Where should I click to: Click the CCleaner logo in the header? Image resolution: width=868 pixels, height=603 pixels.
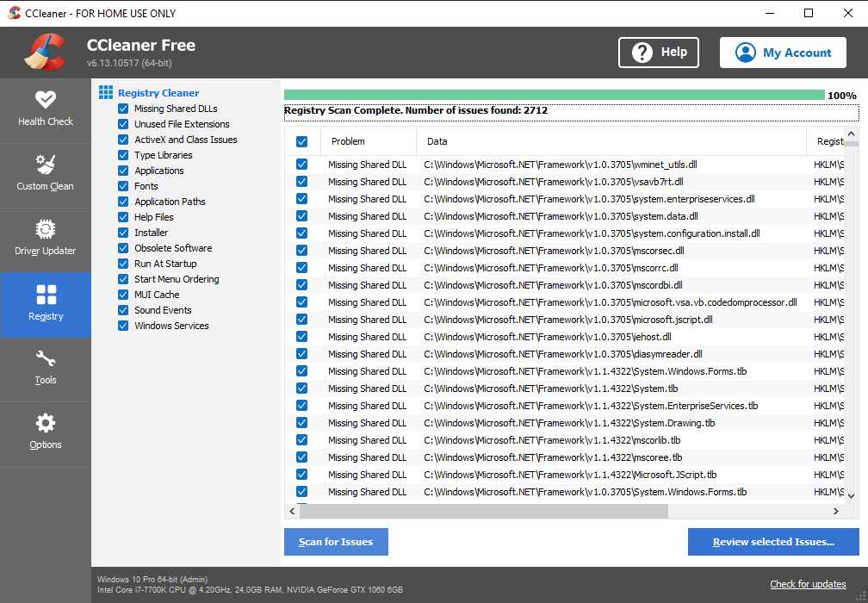(x=45, y=52)
